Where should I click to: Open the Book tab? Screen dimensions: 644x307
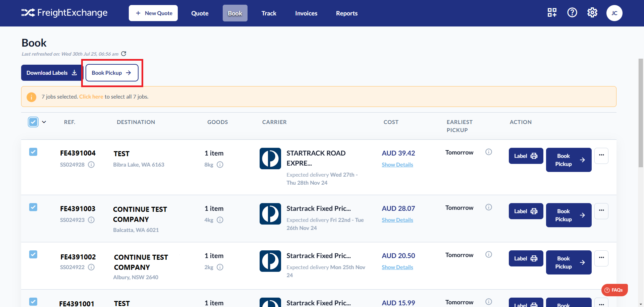click(235, 13)
